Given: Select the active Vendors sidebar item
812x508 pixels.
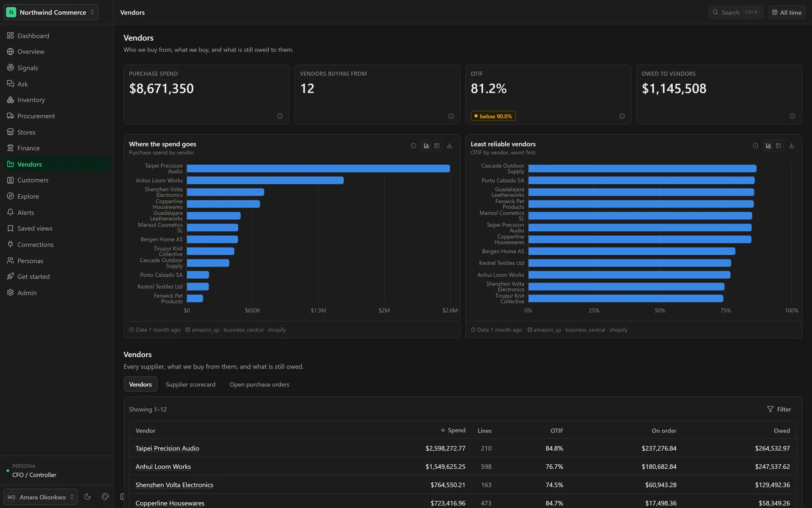Looking at the screenshot, I should click(57, 164).
